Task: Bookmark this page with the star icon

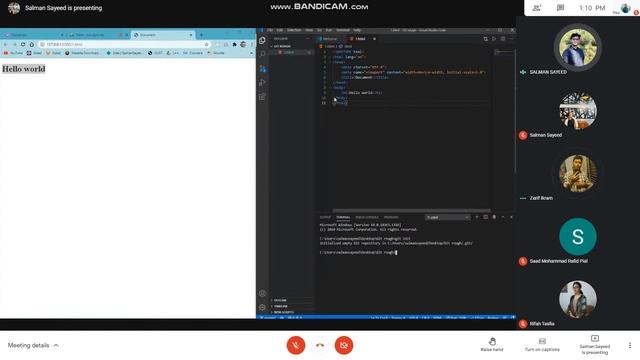Action: click(207, 44)
